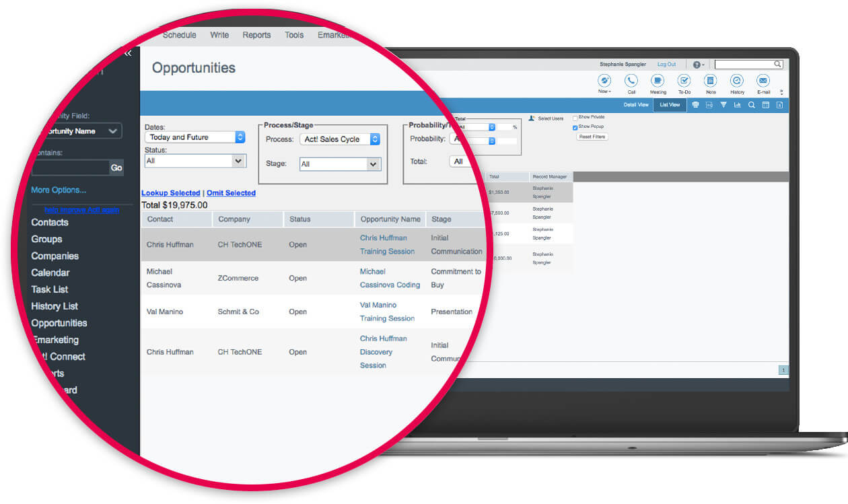The image size is (848, 504).
Task: Open the History icon
Action: point(737,81)
